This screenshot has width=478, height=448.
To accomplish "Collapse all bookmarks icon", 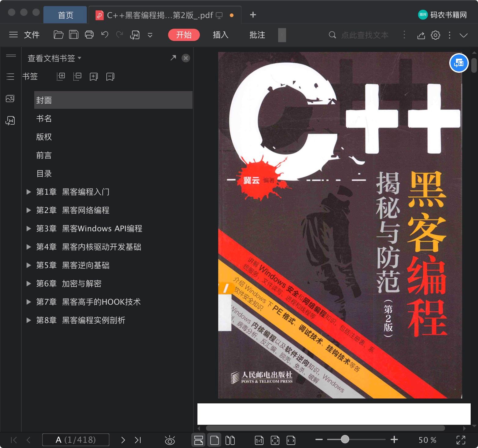I will point(77,76).
